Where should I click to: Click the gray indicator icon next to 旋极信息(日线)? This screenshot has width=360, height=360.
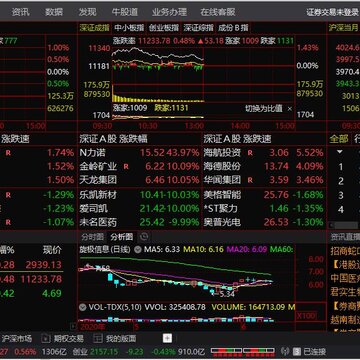coord(138,249)
